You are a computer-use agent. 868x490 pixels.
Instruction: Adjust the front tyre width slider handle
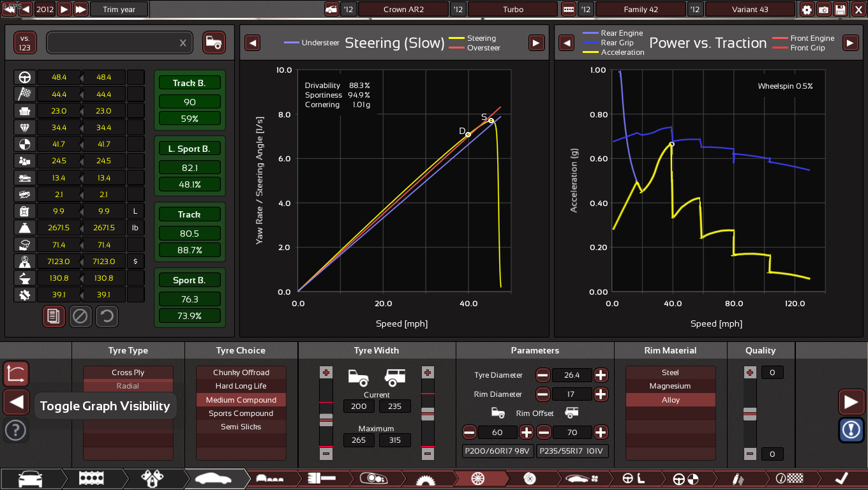(326, 419)
